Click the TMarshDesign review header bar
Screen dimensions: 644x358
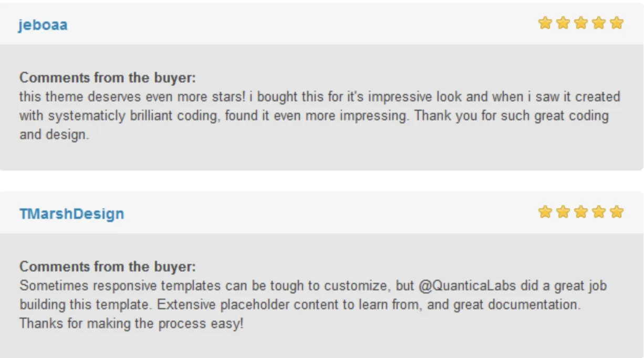321,213
